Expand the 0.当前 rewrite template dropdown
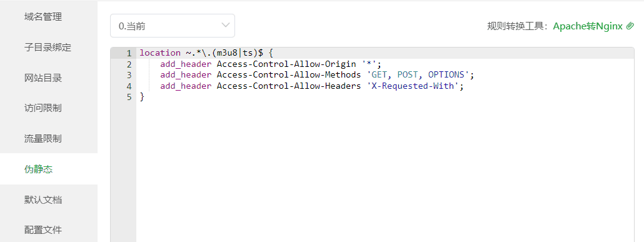Screen dimensions: 644x242 [x=173, y=26]
